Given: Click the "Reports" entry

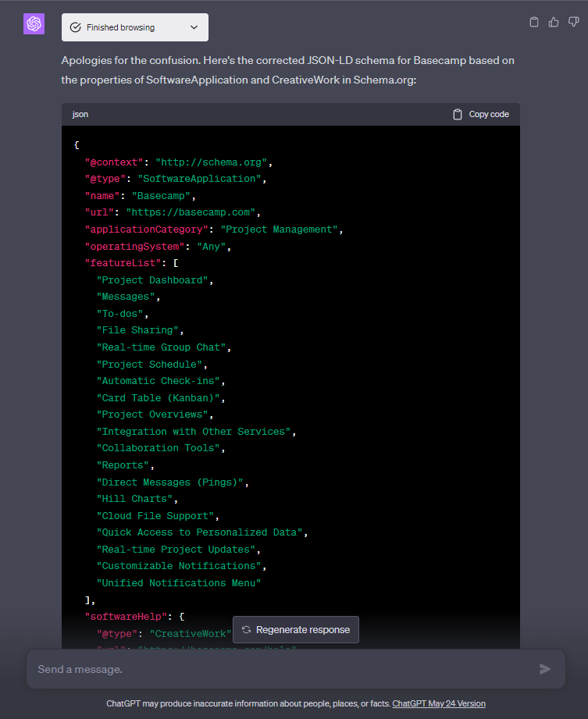Looking at the screenshot, I should 123,465.
